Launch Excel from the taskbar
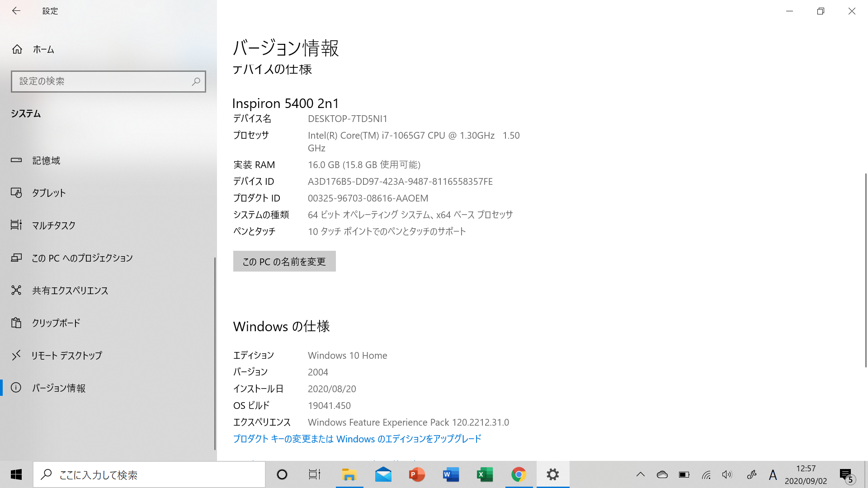The height and width of the screenshot is (488, 868). coord(484,474)
